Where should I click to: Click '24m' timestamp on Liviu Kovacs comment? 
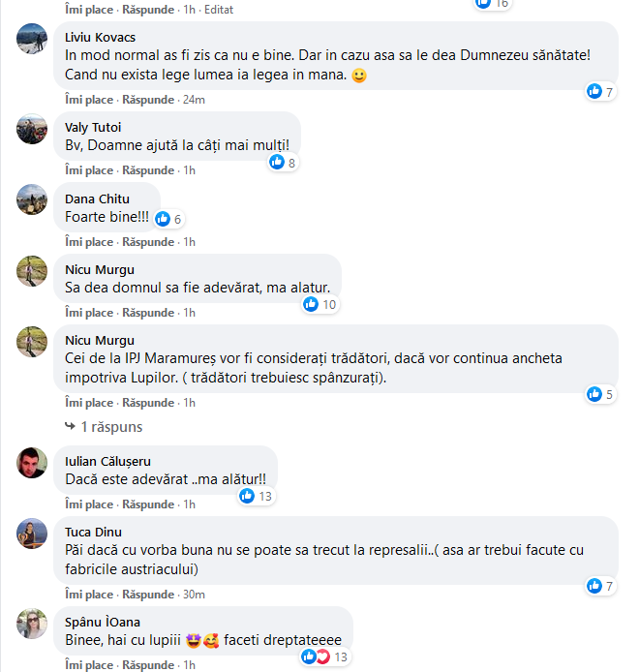coord(194,100)
